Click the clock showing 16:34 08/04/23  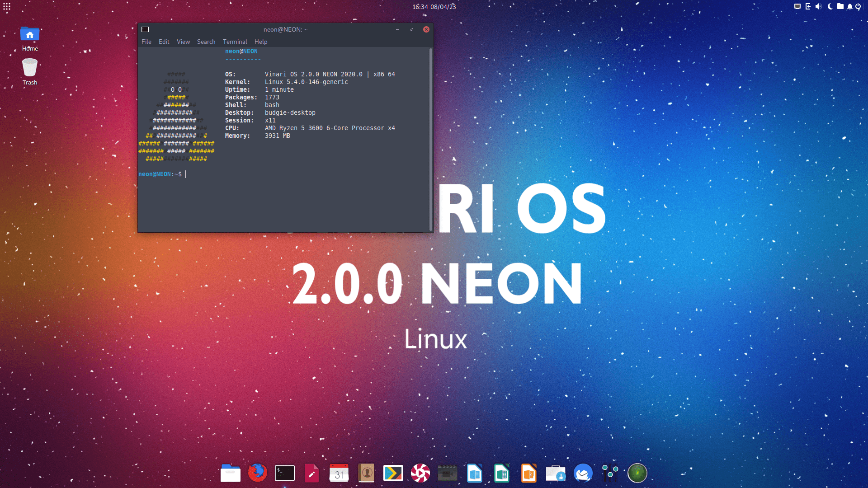pyautogui.click(x=434, y=7)
